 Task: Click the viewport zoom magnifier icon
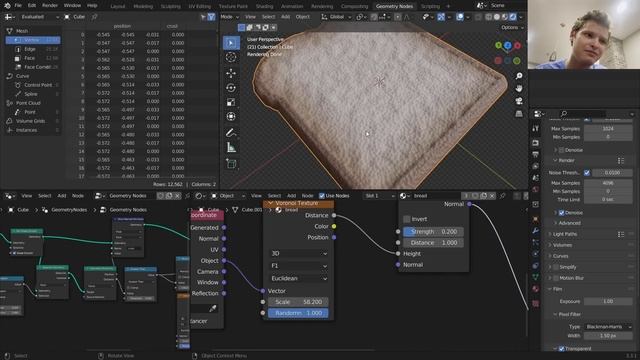click(519, 76)
